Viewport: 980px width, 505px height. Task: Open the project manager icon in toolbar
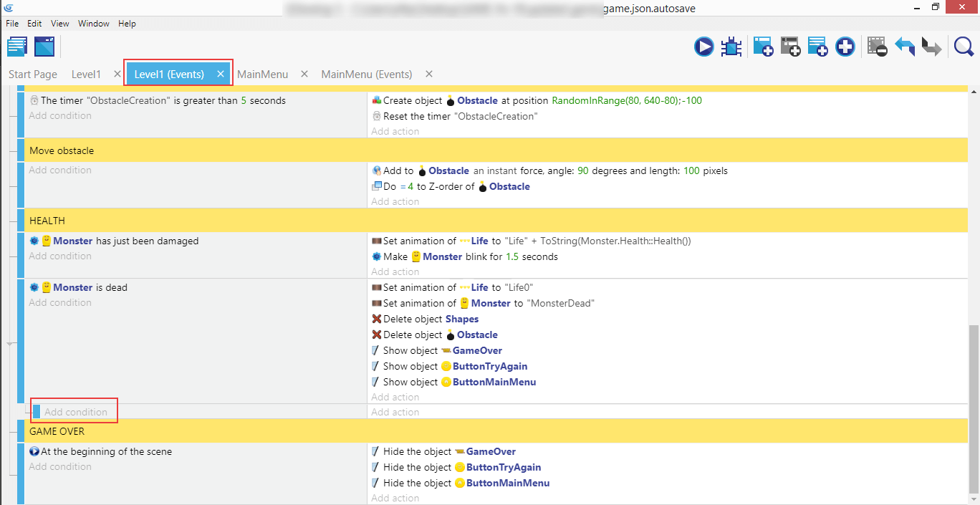point(17,47)
